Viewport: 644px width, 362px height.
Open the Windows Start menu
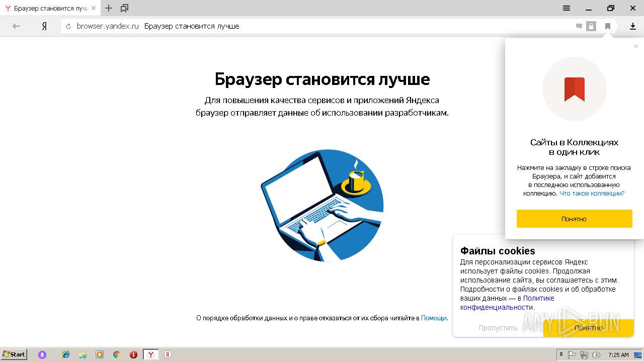pos(14,354)
